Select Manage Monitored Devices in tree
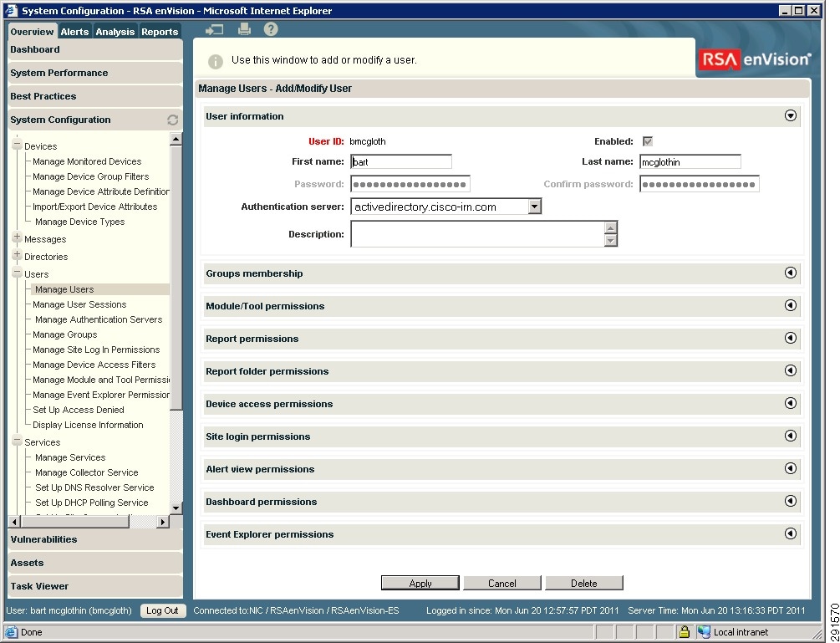840x643 pixels. coord(87,162)
